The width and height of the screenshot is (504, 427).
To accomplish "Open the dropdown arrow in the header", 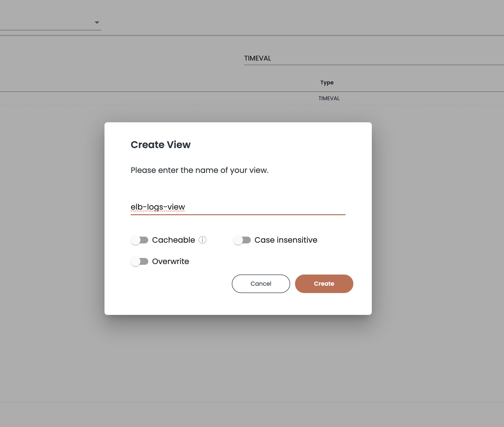I will tap(97, 22).
